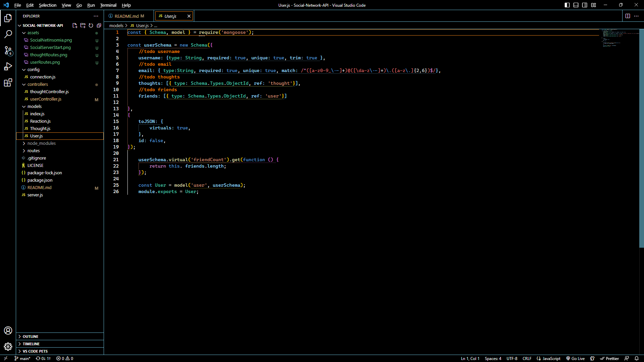The height and width of the screenshot is (362, 644).
Task: Toggle the Secondary Side Bar layout button
Action: [x=585, y=5]
